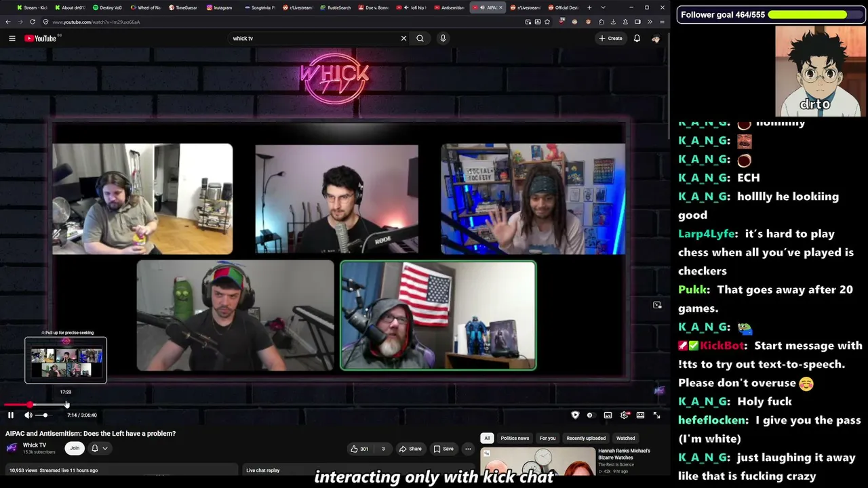The image size is (868, 488).
Task: Expand the list all tabs dropdown
Action: coord(603,7)
